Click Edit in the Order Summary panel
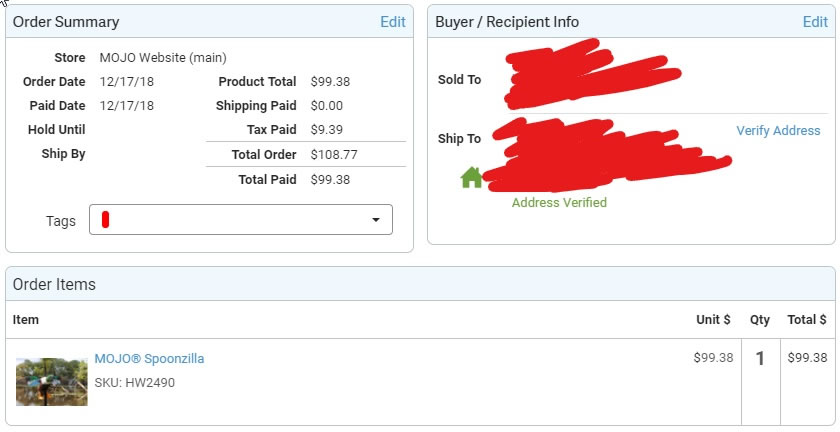840x432 pixels. pos(393,22)
